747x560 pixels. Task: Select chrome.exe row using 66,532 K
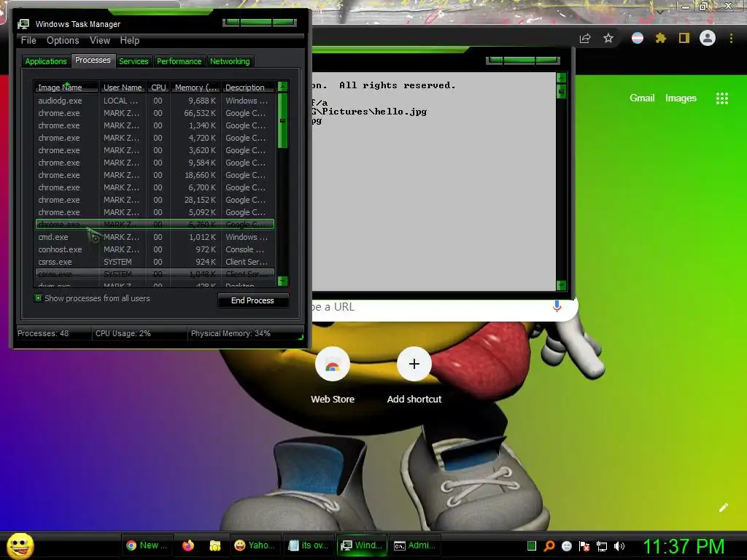155,113
